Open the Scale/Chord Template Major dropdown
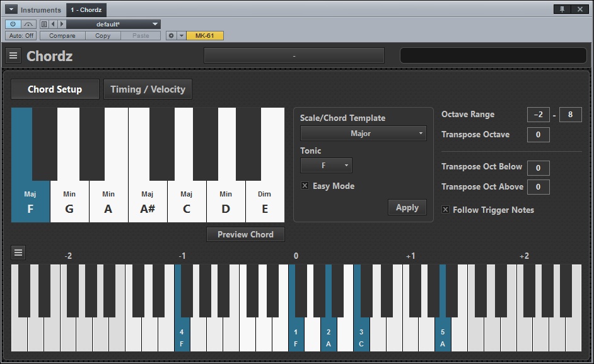 363,133
